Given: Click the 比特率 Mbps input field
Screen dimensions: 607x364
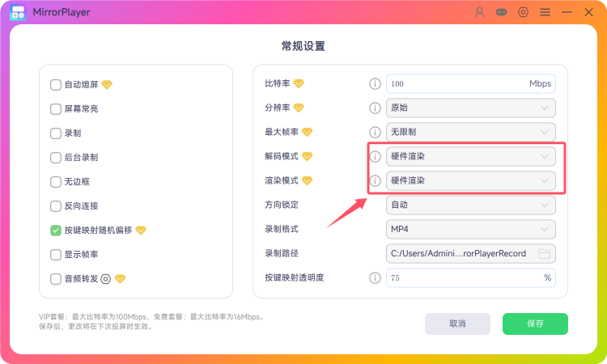Looking at the screenshot, I should point(471,83).
